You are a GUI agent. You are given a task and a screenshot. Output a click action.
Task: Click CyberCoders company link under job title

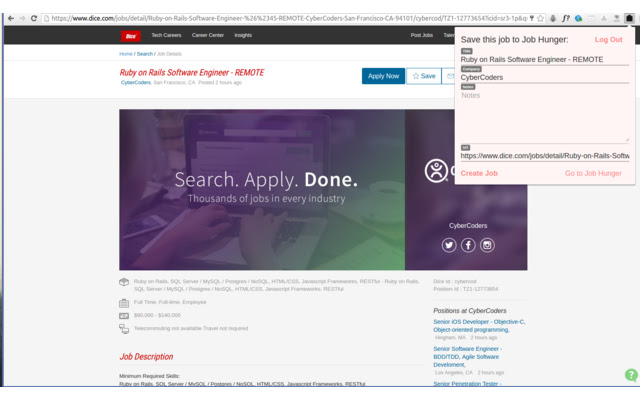tap(136, 82)
